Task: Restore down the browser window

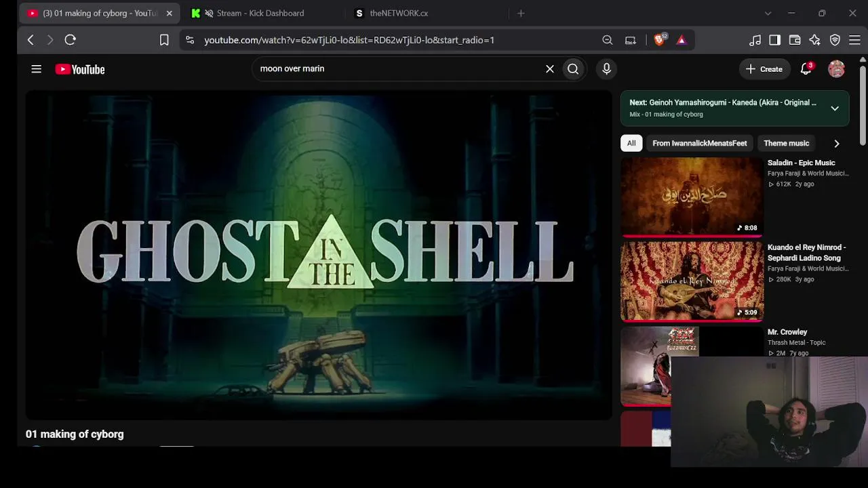Action: (822, 13)
